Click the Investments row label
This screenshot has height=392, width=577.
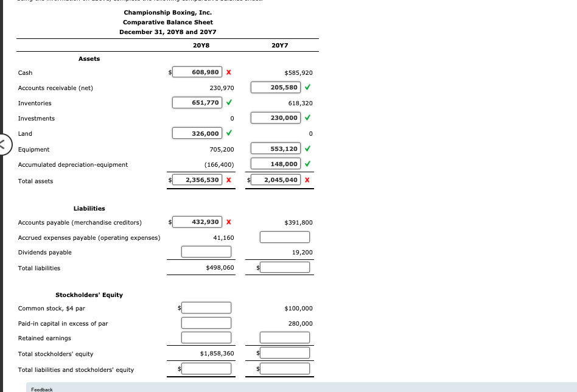tap(37, 119)
